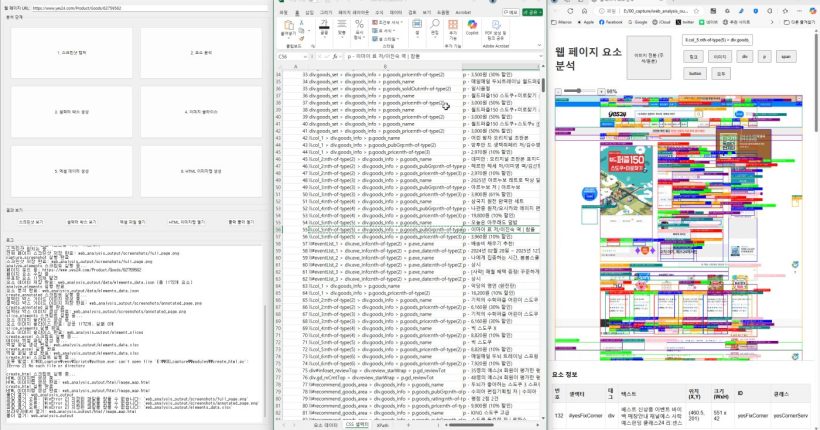Open the Name Box dropdown arrow
The height and width of the screenshot is (430, 820).
pos(307,57)
